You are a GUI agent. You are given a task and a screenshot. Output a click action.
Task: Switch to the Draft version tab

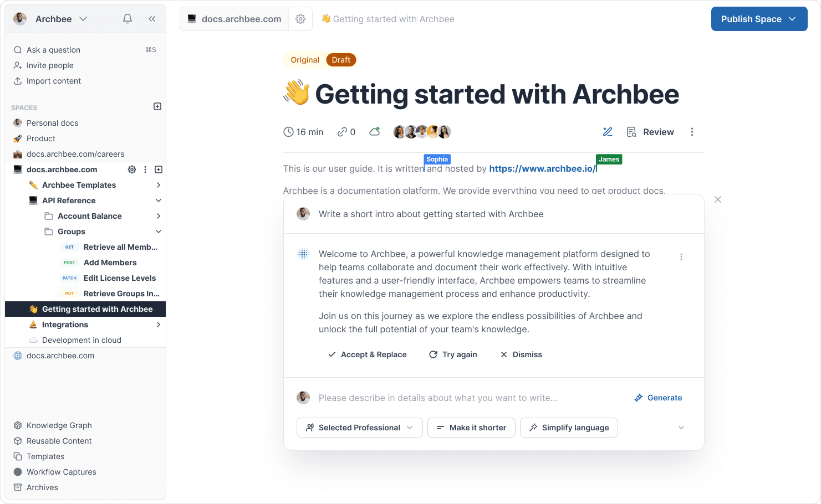[341, 60]
